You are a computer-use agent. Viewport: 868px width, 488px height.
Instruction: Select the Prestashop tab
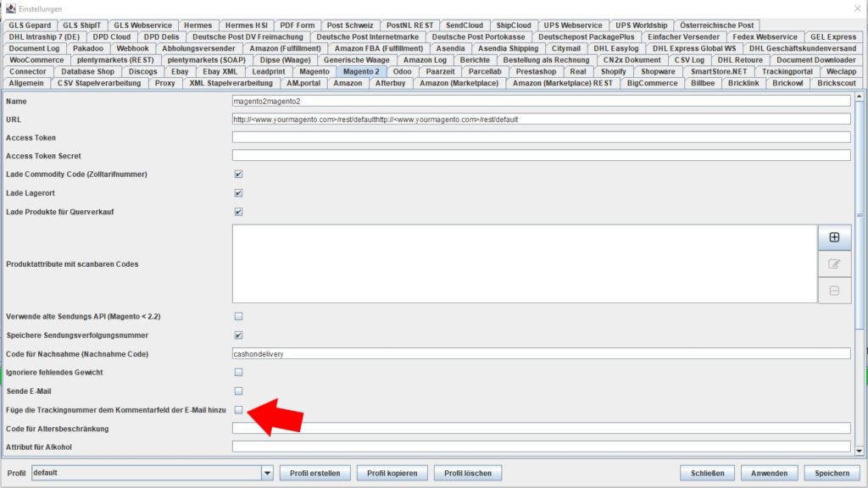click(x=536, y=71)
